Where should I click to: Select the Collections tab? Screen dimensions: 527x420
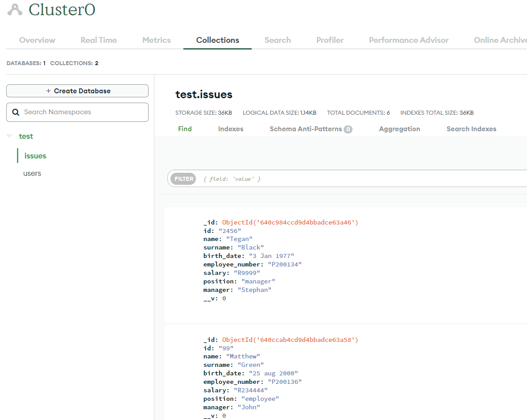(217, 40)
